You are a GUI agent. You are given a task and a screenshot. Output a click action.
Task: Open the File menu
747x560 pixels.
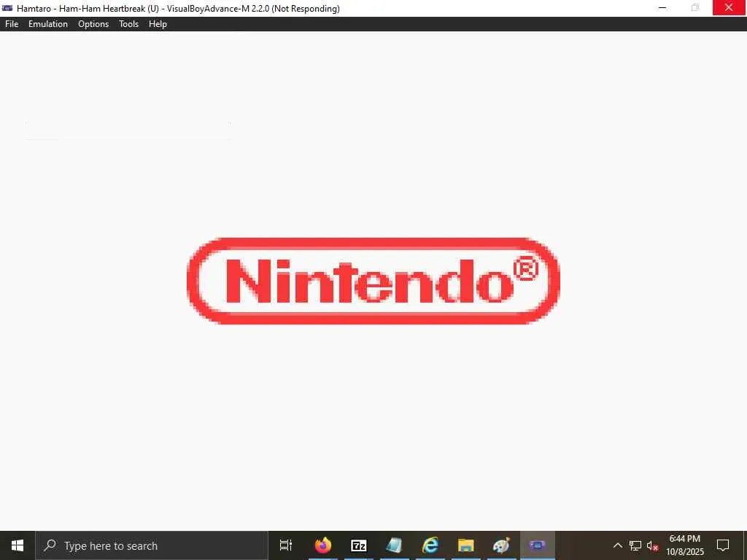pyautogui.click(x=12, y=24)
